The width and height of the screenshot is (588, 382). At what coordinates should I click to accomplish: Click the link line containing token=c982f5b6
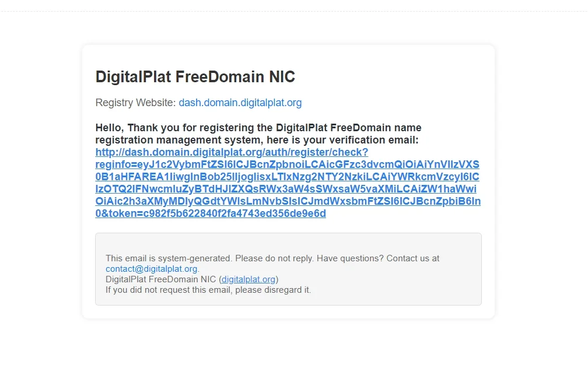click(x=211, y=213)
